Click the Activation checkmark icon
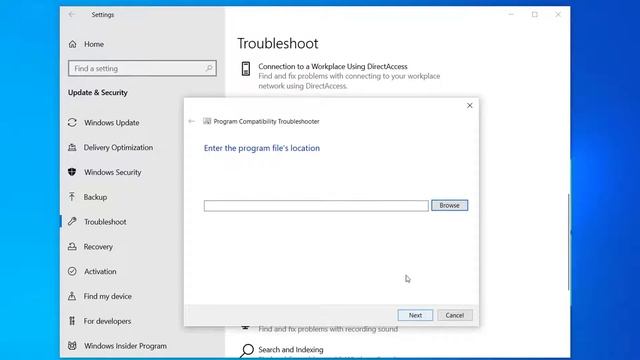This screenshot has height=360, width=640. [x=72, y=271]
